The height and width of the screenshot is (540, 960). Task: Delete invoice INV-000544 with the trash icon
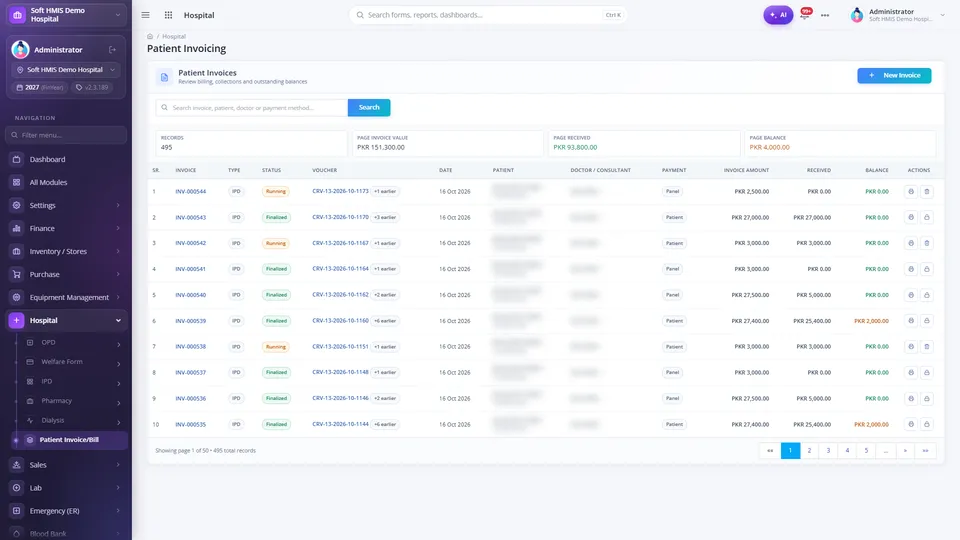(927, 192)
